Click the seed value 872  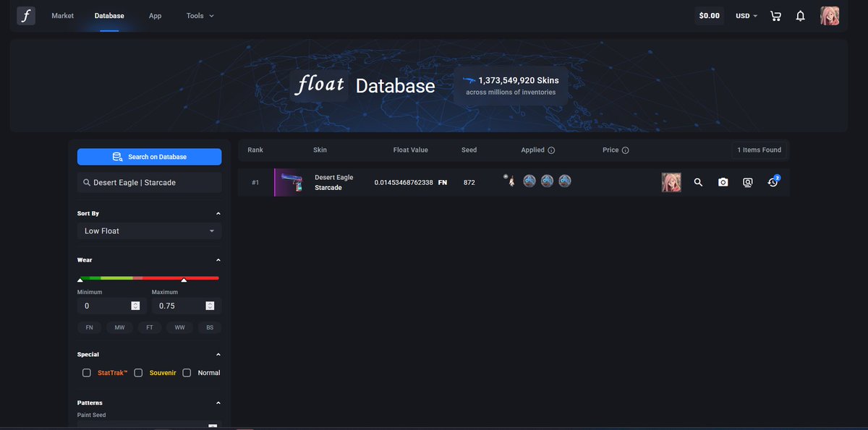pos(469,183)
